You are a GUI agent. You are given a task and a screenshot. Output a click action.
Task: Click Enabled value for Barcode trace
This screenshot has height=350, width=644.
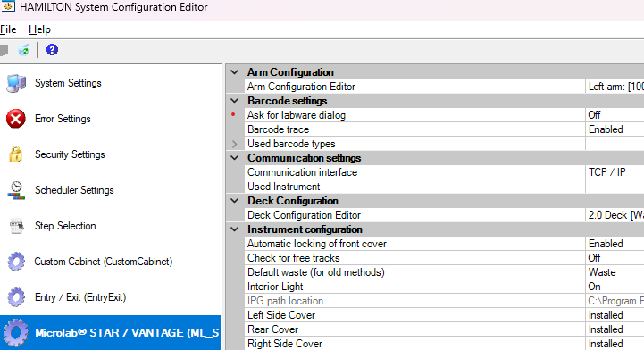tap(615, 129)
